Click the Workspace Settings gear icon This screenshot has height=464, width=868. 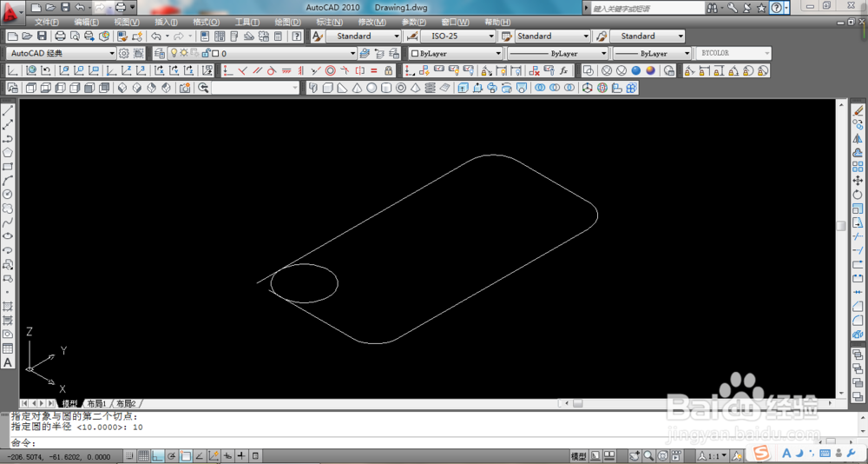point(124,53)
